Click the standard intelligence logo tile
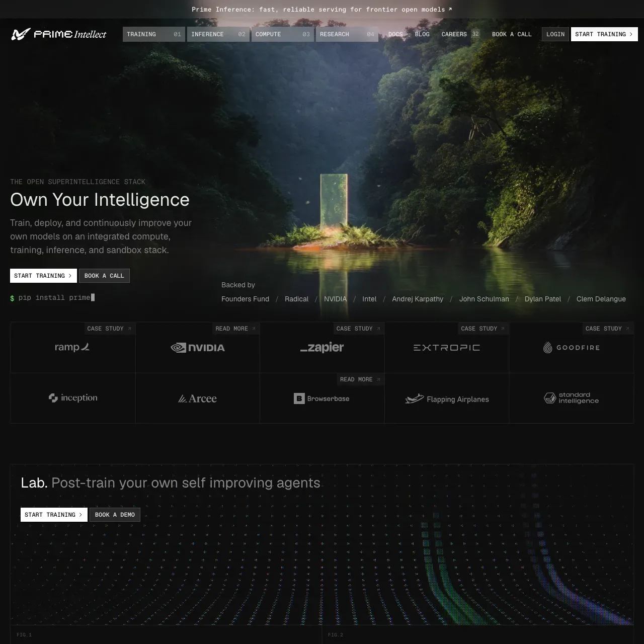This screenshot has height=644, width=644. pos(572,398)
